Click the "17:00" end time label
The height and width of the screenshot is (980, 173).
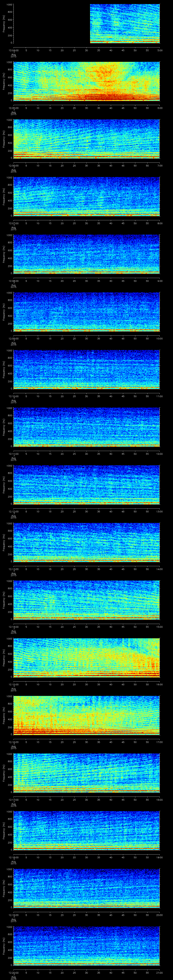click(159, 742)
